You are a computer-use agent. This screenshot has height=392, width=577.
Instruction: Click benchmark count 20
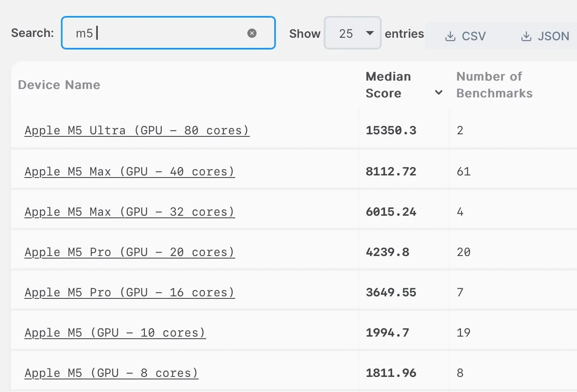(464, 252)
